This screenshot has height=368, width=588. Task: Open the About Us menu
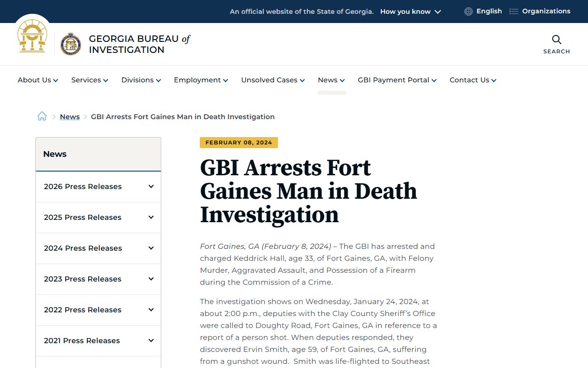click(x=38, y=80)
